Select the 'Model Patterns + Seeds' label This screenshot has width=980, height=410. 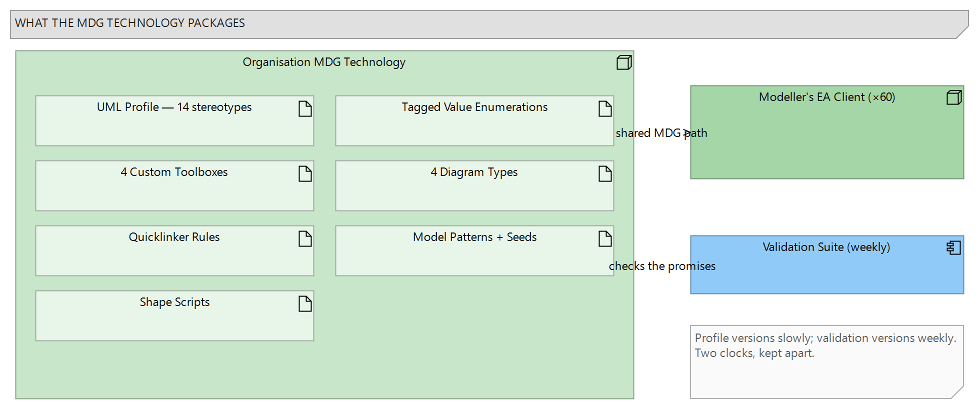(x=474, y=237)
